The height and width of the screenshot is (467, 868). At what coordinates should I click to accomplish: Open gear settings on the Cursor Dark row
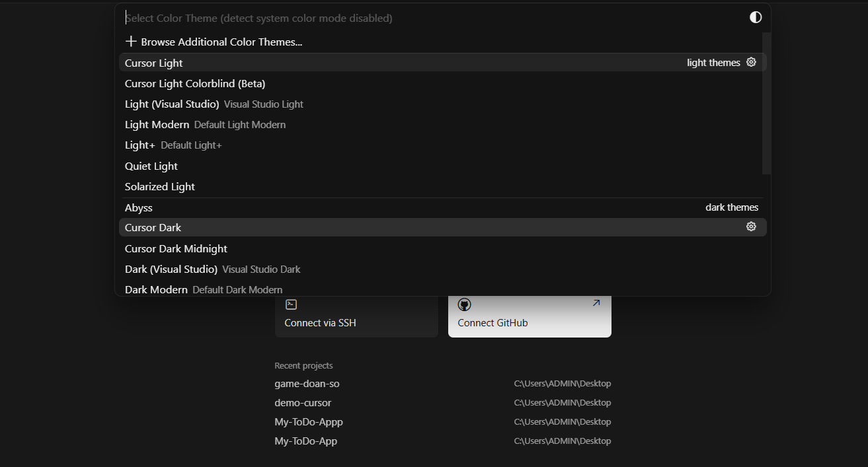[x=751, y=227]
